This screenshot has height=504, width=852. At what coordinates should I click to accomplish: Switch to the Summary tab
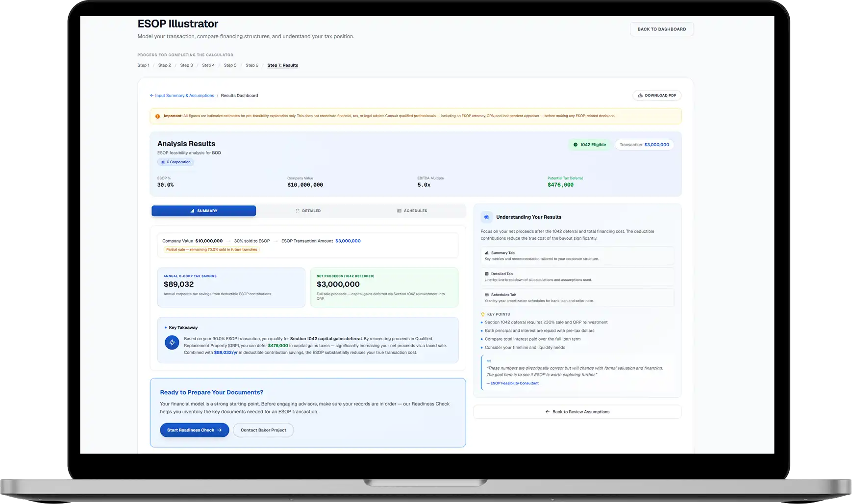pyautogui.click(x=203, y=211)
